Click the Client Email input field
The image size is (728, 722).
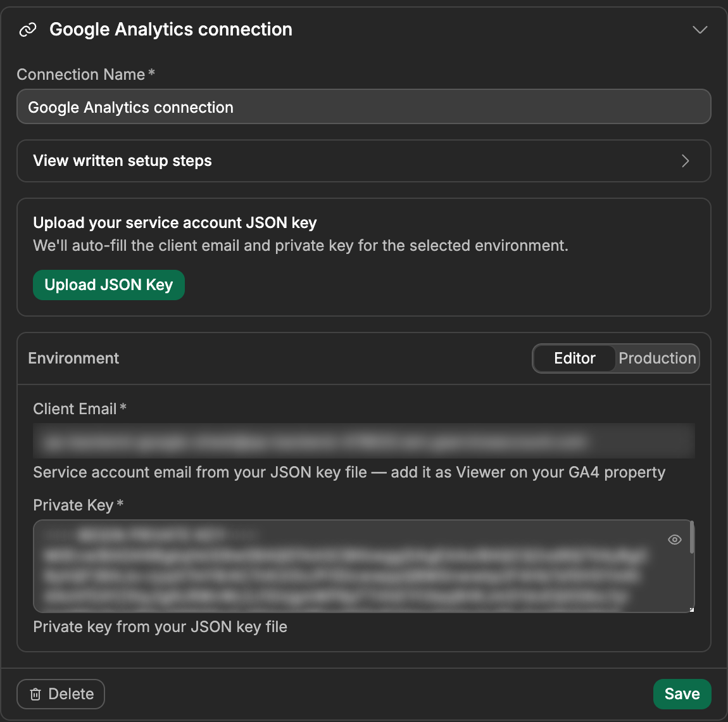(364, 441)
